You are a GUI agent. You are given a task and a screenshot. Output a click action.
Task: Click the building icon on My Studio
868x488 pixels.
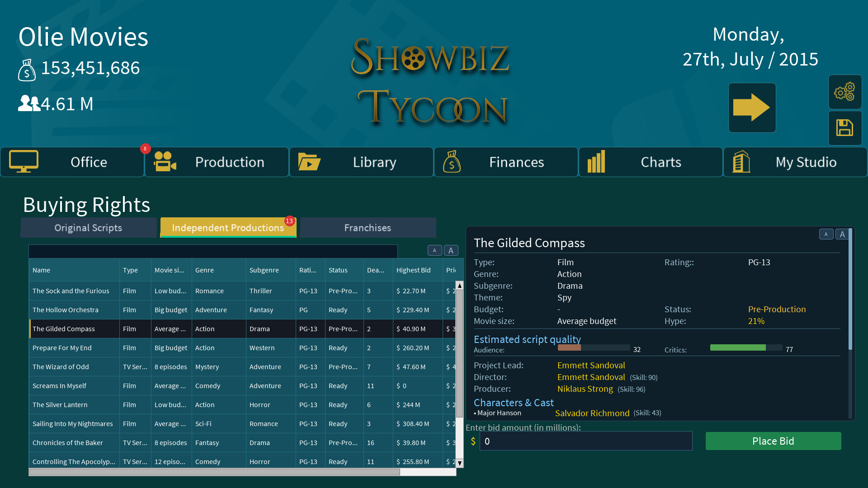741,161
